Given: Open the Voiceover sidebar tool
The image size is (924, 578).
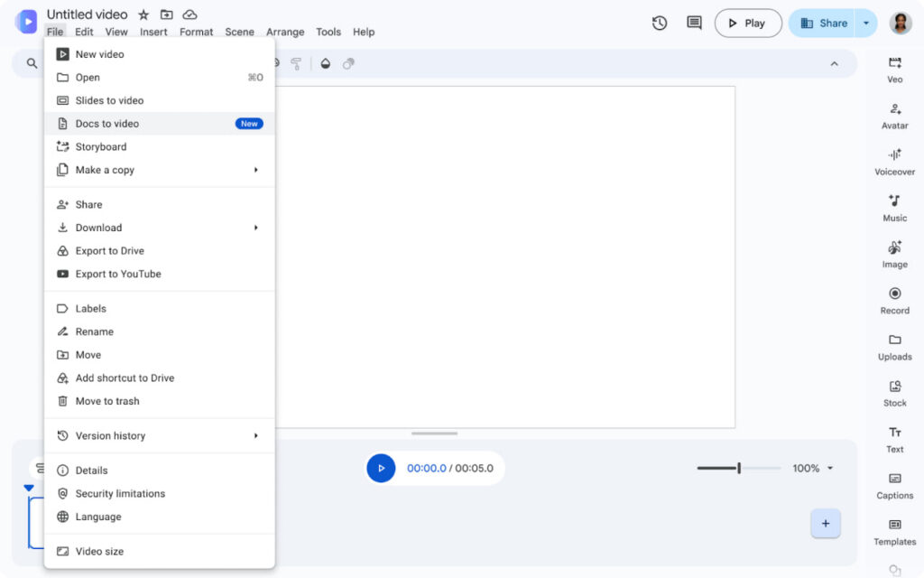Looking at the screenshot, I should pyautogui.click(x=894, y=163).
